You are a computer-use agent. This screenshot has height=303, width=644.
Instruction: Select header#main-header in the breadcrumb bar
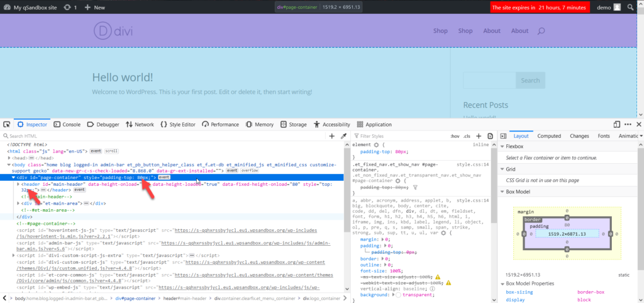185,299
